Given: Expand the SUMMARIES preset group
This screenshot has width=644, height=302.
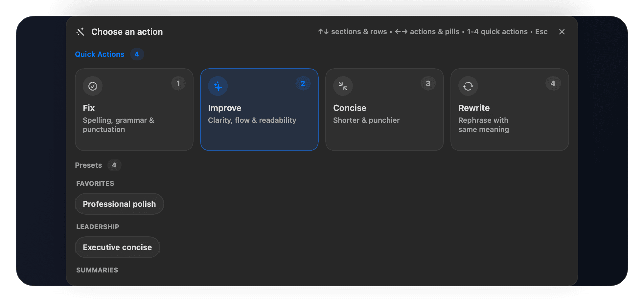Looking at the screenshot, I should (97, 270).
